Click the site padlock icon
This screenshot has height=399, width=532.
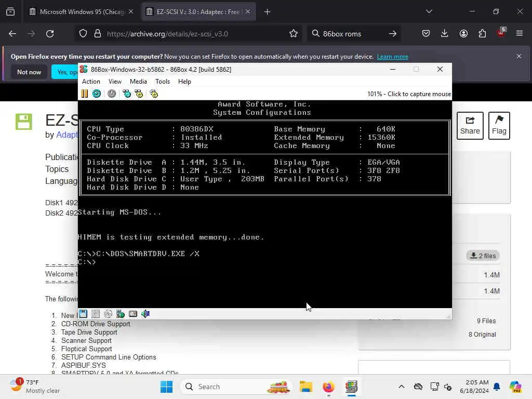(98, 34)
